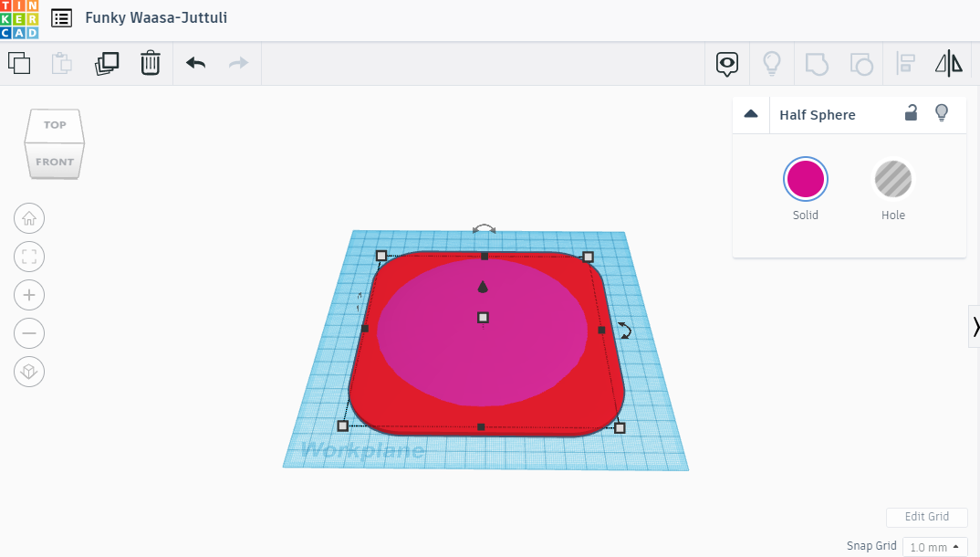
Task: Click the Ungroup shapes icon
Action: [x=861, y=64]
